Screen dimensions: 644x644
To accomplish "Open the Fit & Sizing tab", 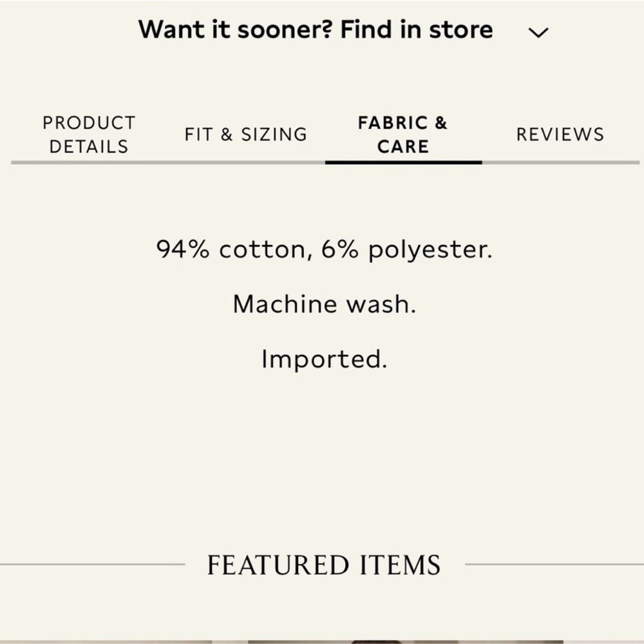I will (x=245, y=134).
